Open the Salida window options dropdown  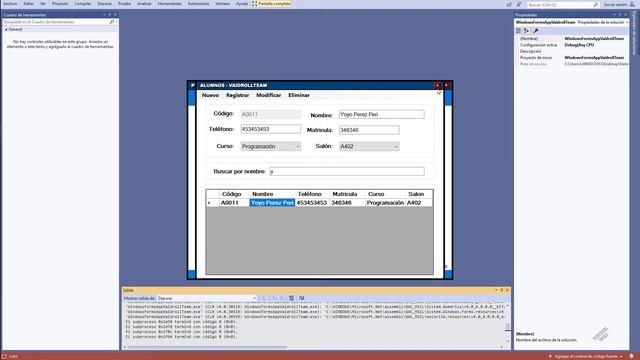[x=496, y=290]
